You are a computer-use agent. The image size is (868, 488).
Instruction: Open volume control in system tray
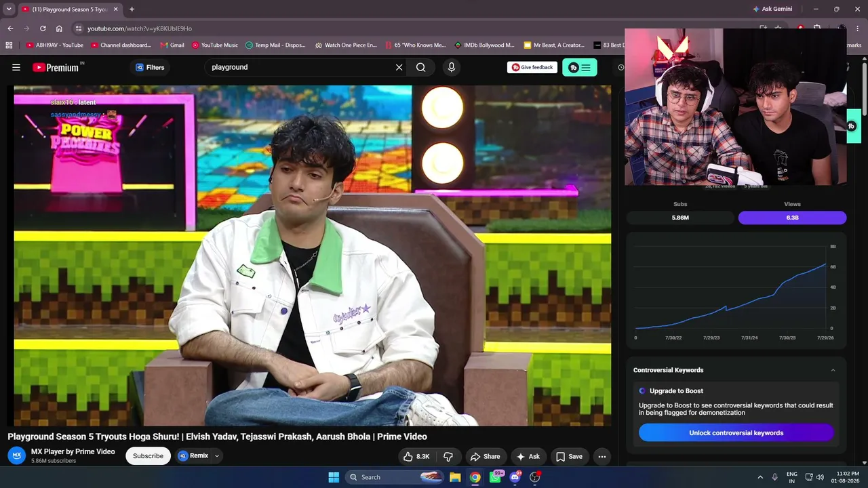[x=820, y=477]
